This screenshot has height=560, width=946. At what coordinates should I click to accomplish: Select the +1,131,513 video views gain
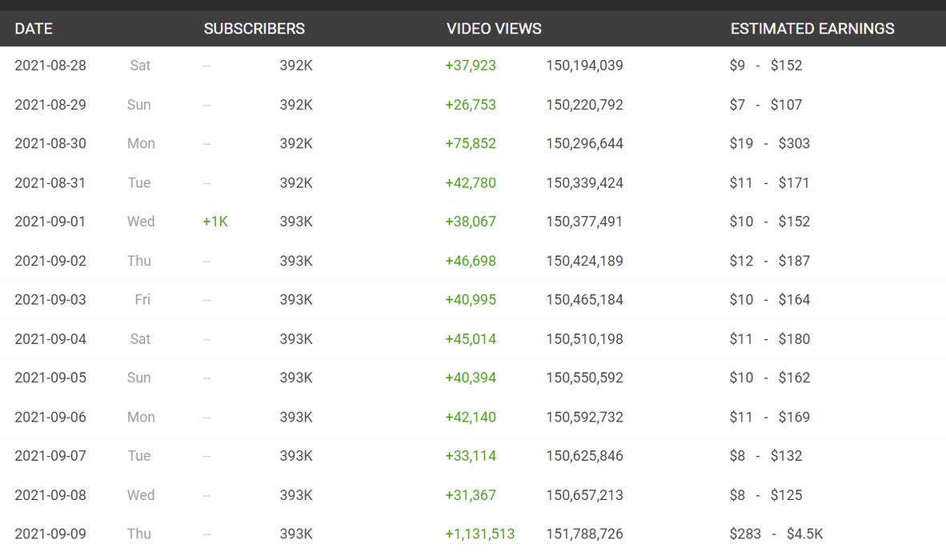pyautogui.click(x=479, y=534)
